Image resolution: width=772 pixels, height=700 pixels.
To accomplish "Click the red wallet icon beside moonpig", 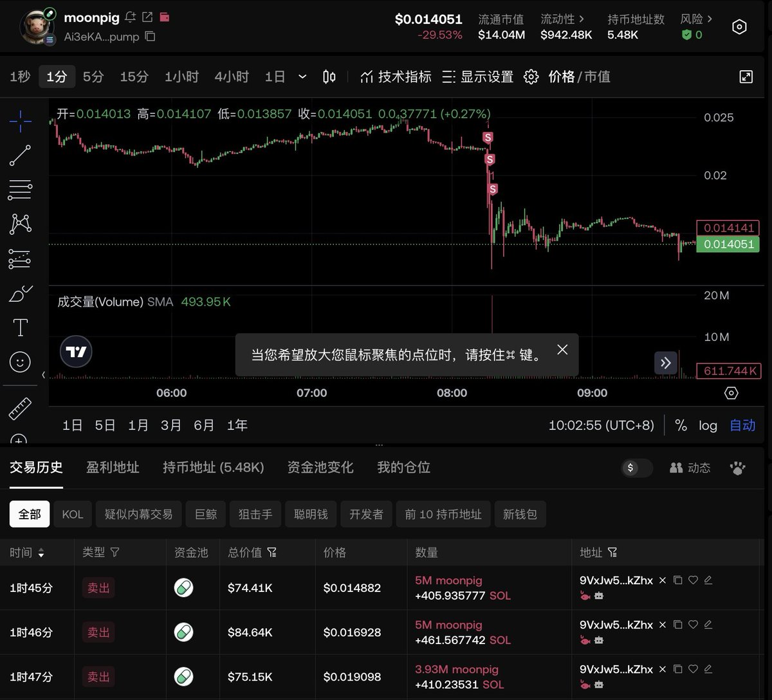I will [164, 17].
